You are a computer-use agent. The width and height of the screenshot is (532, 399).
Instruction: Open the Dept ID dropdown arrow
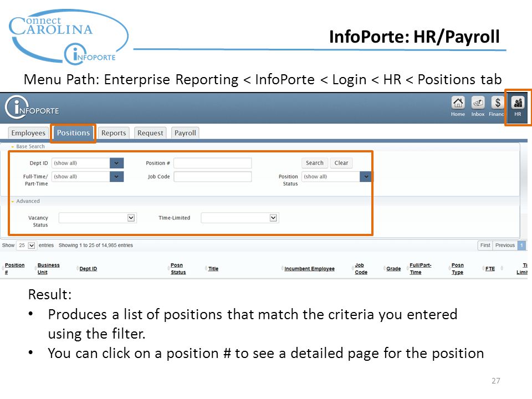point(116,163)
